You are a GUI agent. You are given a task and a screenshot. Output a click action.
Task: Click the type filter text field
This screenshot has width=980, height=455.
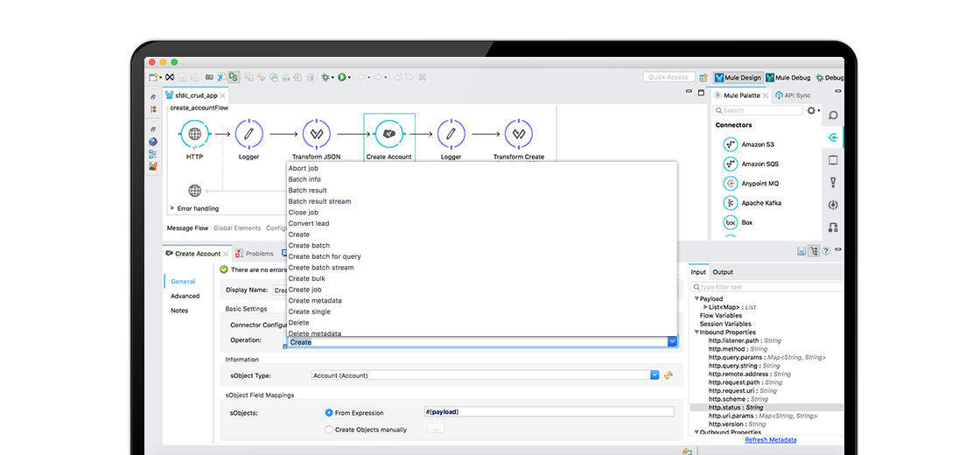766,287
